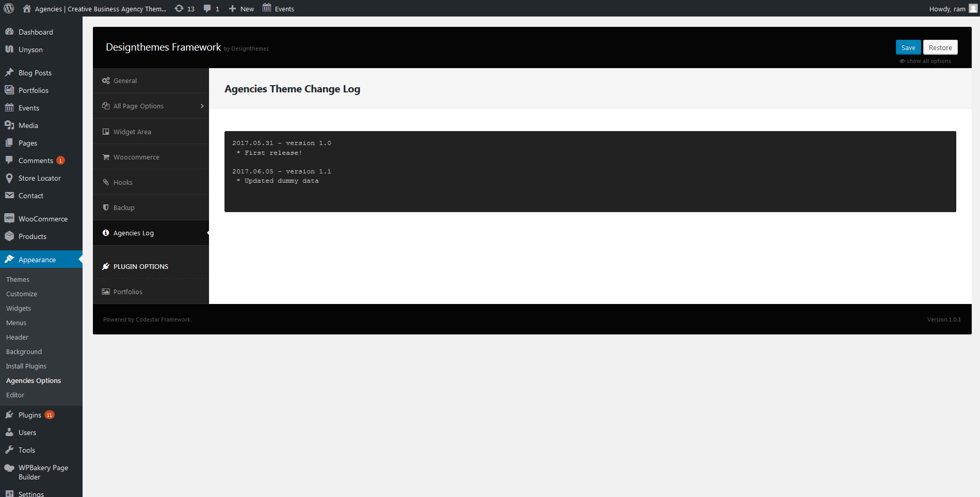Open the Hooks paperclip icon tab

pyautogui.click(x=106, y=182)
